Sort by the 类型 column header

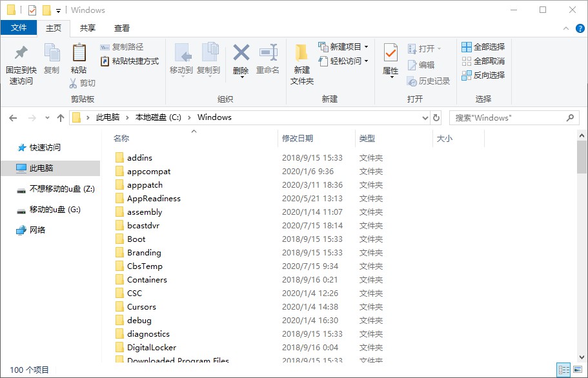367,139
